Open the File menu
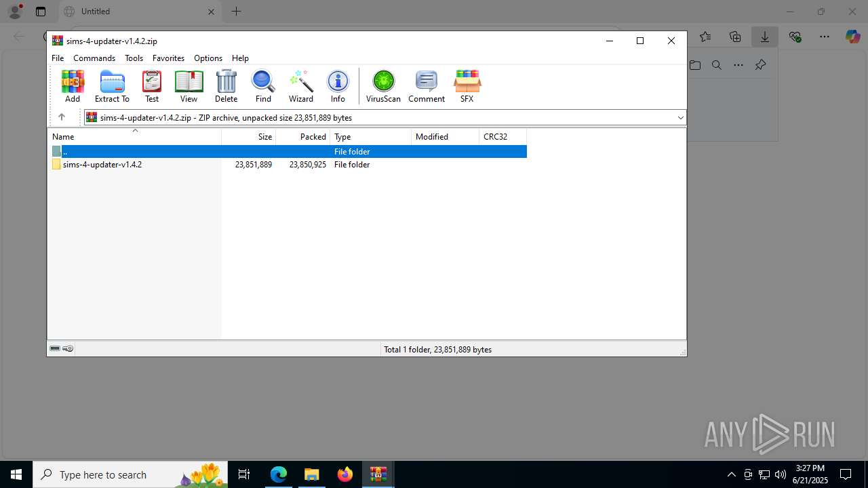This screenshot has width=868, height=488. (58, 58)
